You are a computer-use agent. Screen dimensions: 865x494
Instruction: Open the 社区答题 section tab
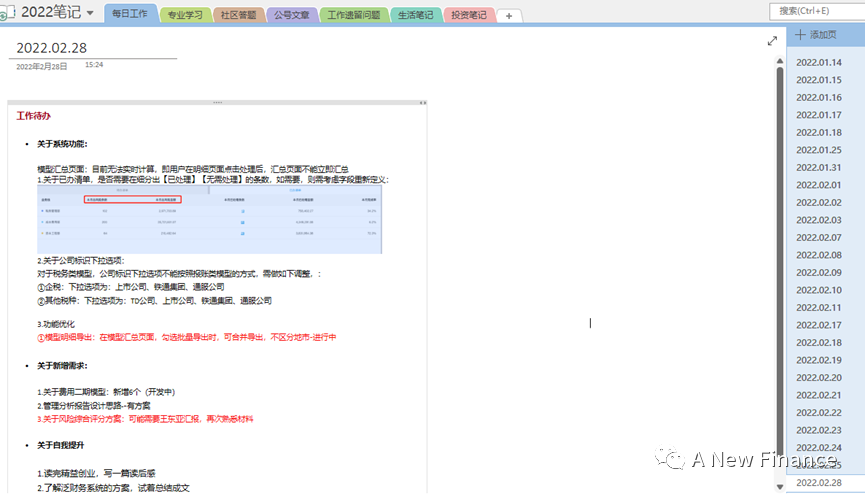(x=238, y=15)
